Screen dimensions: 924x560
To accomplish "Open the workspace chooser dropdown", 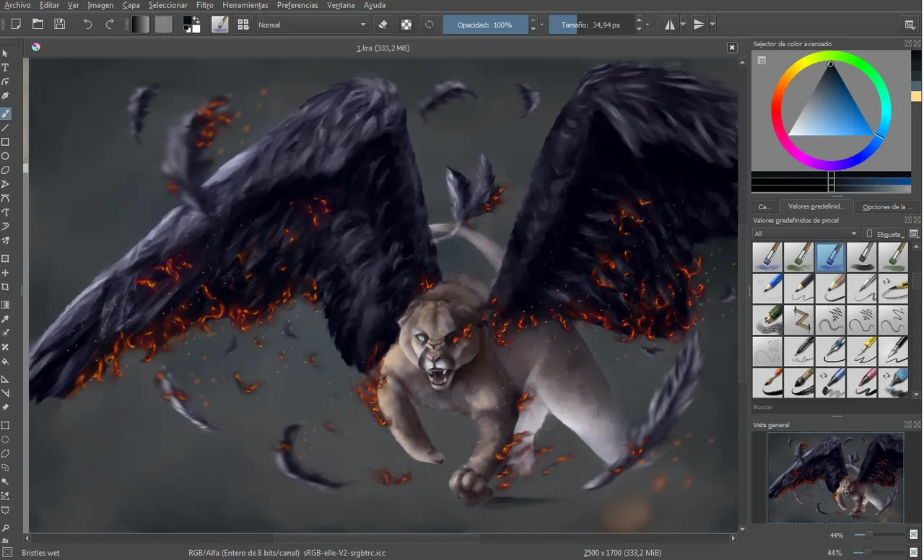I will tap(910, 25).
